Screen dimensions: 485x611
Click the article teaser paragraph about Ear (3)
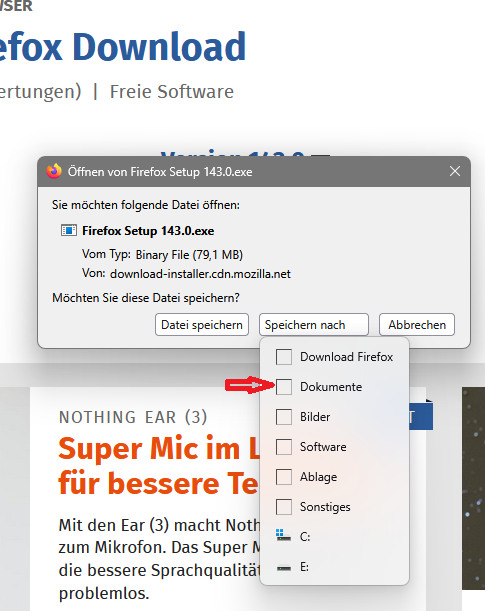[159, 559]
